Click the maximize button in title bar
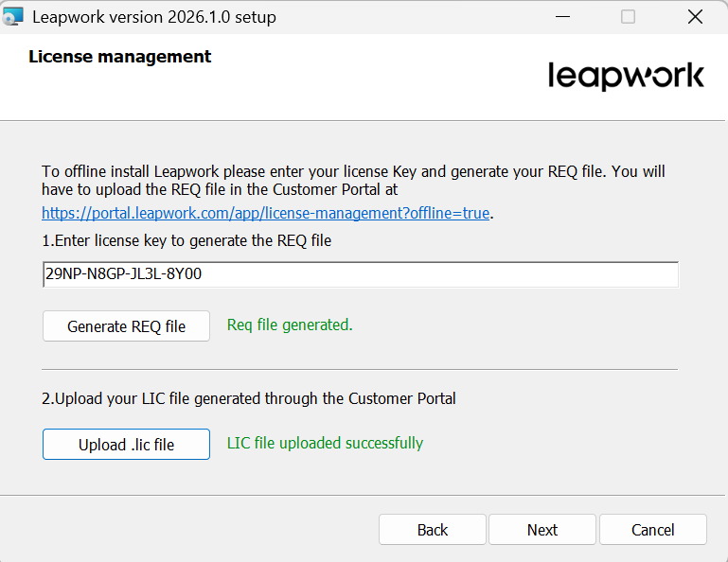 pyautogui.click(x=629, y=17)
